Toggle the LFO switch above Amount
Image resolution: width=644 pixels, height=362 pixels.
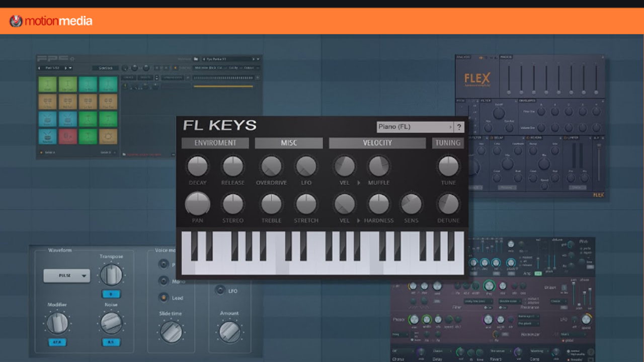point(220,290)
